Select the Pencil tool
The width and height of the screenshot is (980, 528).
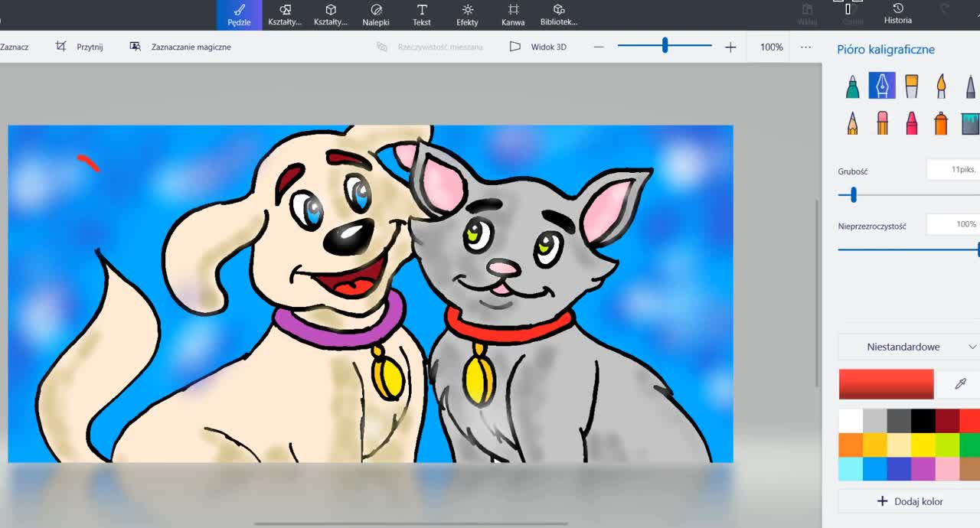tap(852, 122)
